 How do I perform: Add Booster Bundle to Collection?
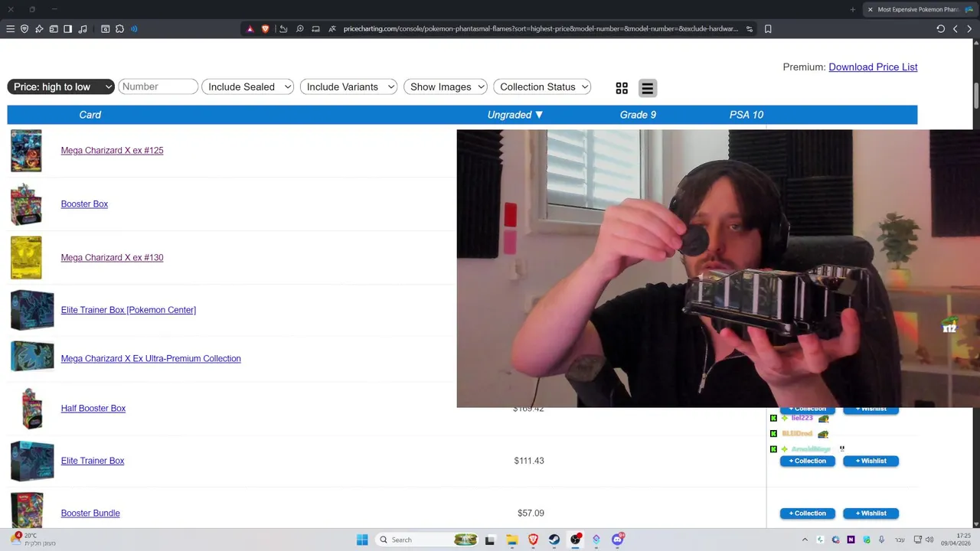(x=808, y=514)
